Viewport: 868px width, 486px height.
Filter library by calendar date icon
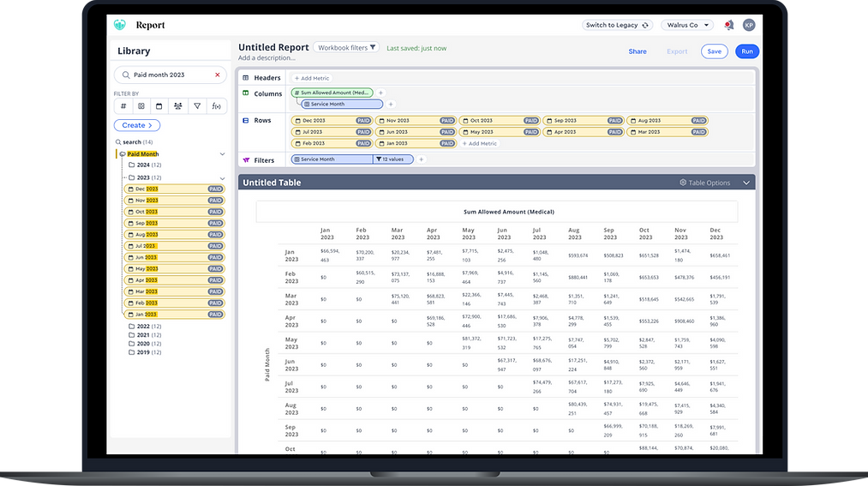159,105
